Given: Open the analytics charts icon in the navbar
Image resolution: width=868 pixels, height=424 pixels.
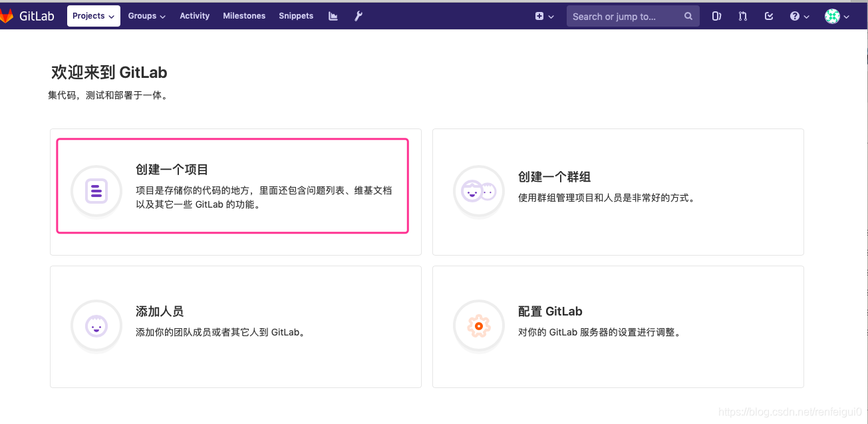Looking at the screenshot, I should pos(333,15).
